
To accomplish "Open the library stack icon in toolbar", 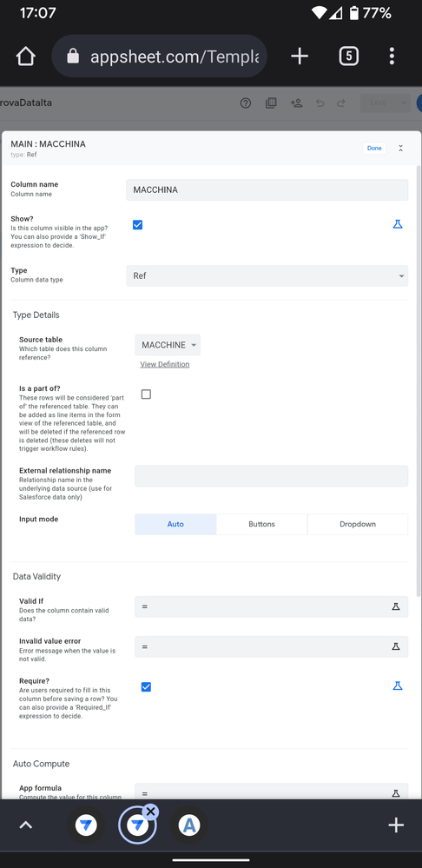I will [271, 103].
